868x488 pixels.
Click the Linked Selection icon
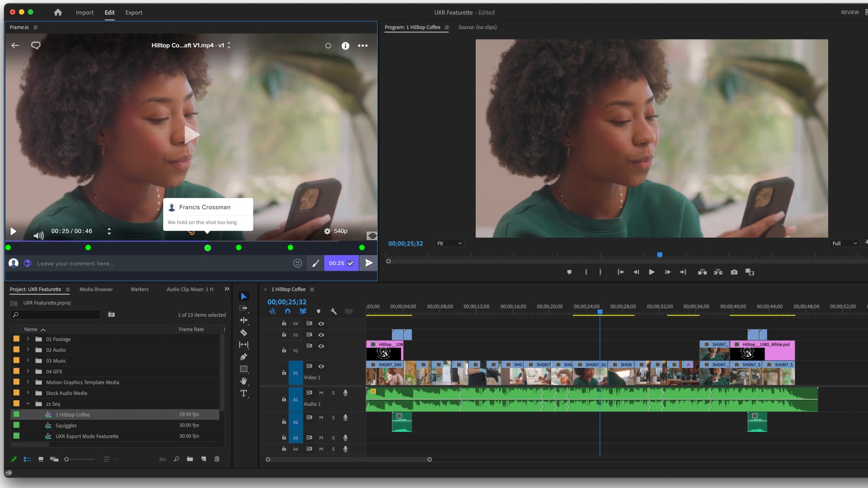click(273, 312)
